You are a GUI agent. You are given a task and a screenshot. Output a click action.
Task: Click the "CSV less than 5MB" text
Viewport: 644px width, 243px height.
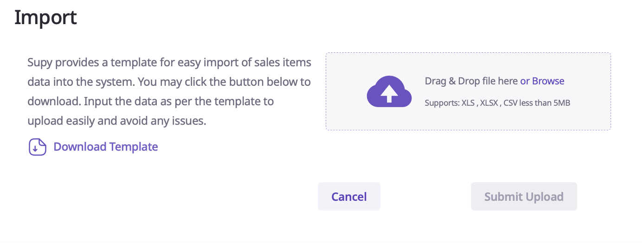pos(538,103)
